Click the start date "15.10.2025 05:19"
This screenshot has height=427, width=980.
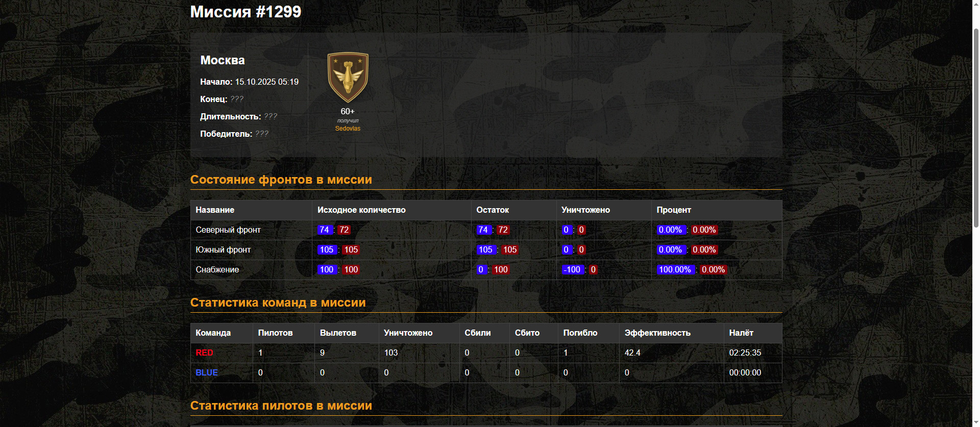[x=267, y=82]
